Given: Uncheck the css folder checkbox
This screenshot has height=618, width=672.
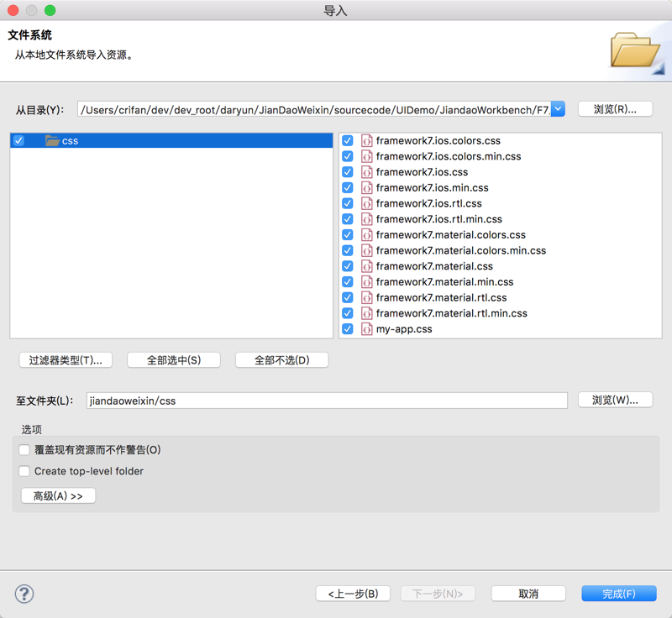Looking at the screenshot, I should point(18,140).
